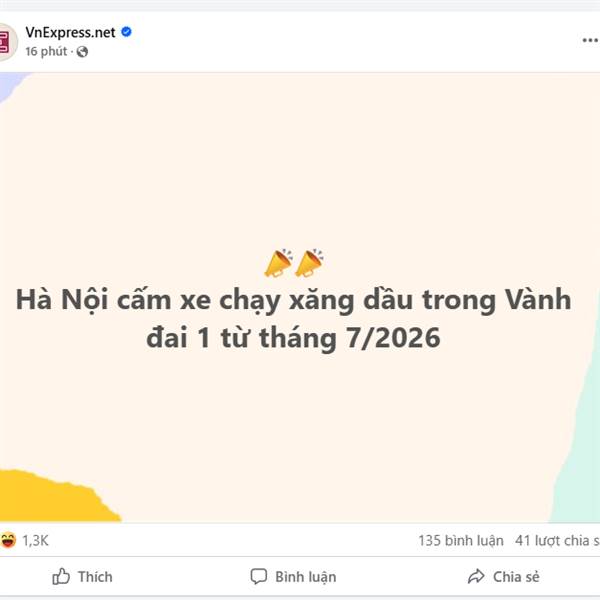The image size is (600, 600).
Task: Open the VnExpress.net page name link
Action: 70,33
